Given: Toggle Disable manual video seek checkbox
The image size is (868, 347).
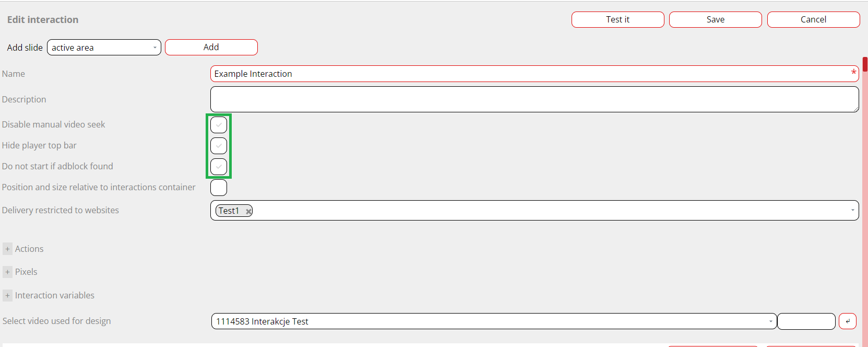Looking at the screenshot, I should click(x=219, y=125).
